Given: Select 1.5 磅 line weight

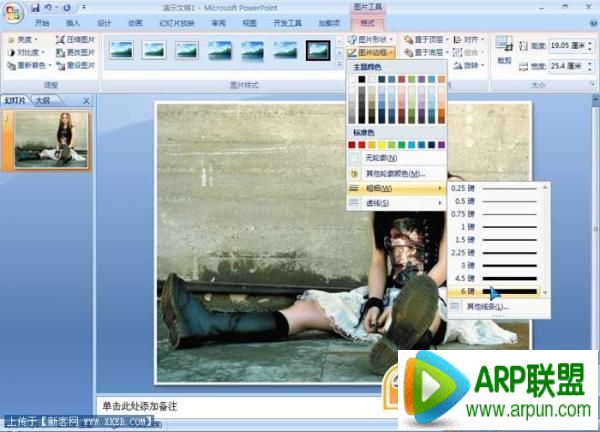Looking at the screenshot, I should pyautogui.click(x=495, y=240).
